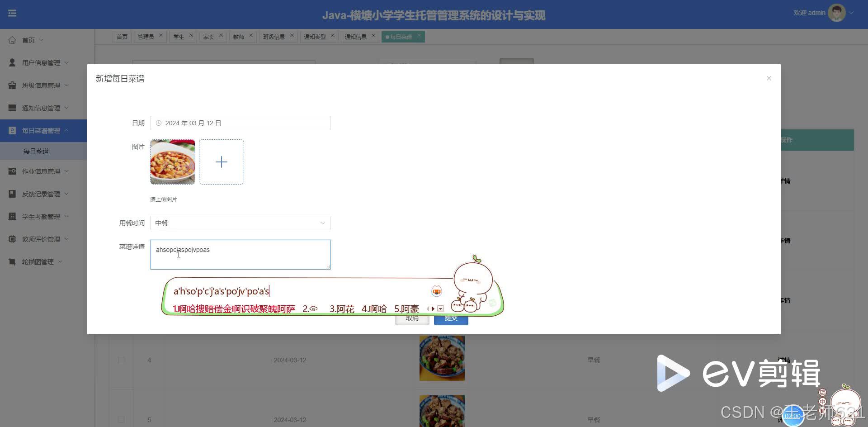Click the home icon beside 首页
868x427 pixels.
pos(12,40)
